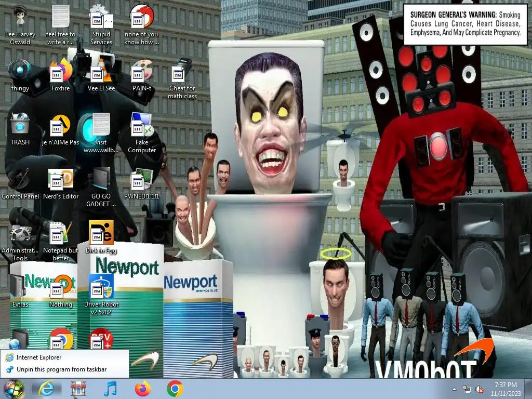Choose Internet Explorer in the jump list
This screenshot has width=532, height=399.
[x=64, y=357]
